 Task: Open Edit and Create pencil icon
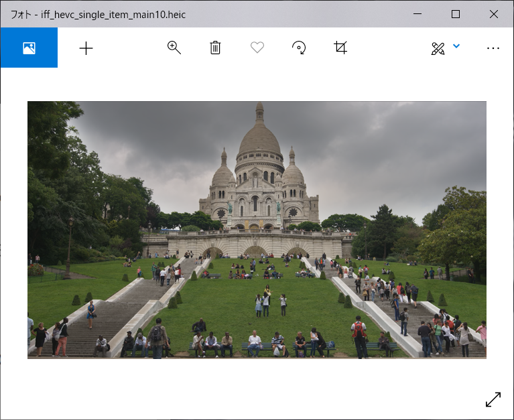(x=438, y=48)
